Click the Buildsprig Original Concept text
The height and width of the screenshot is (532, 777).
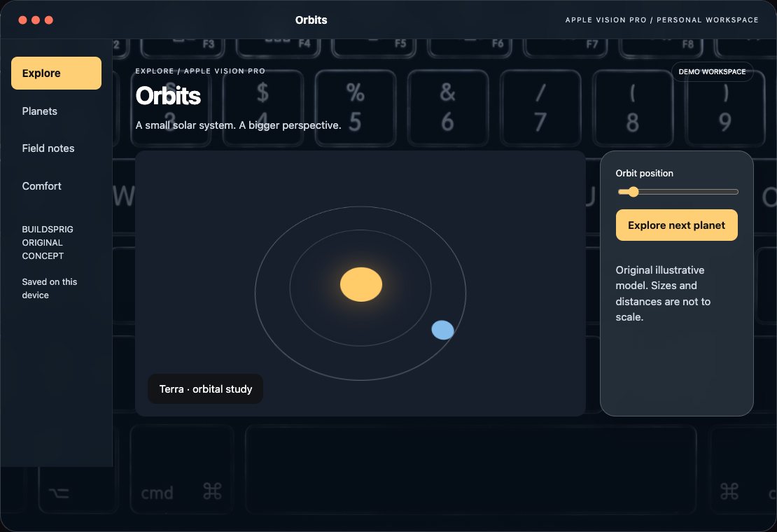coord(48,243)
